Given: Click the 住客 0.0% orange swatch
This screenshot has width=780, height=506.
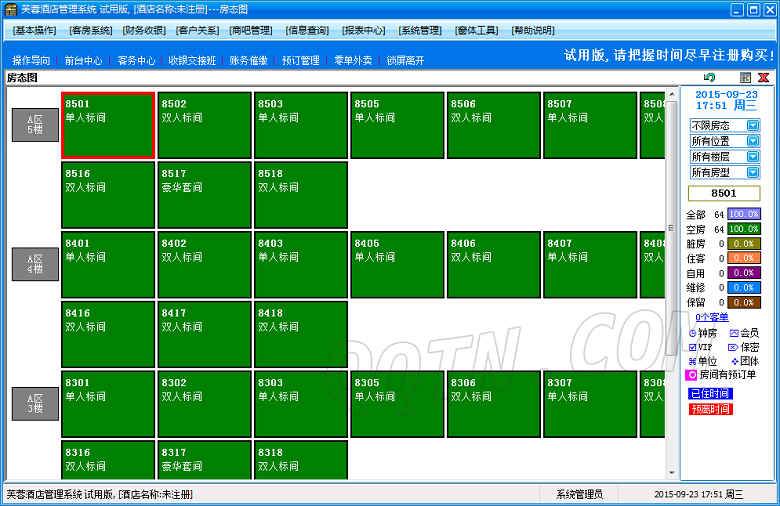Looking at the screenshot, I should pyautogui.click(x=744, y=258).
